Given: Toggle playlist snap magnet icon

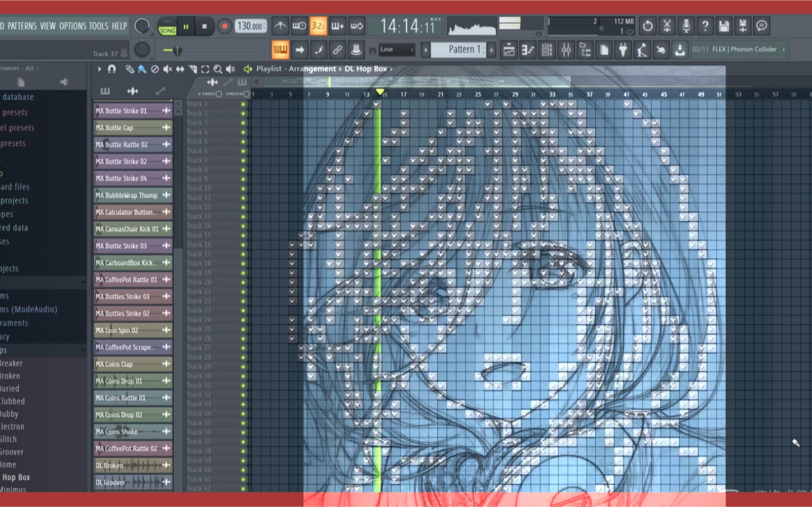Looking at the screenshot, I should coord(112,69).
